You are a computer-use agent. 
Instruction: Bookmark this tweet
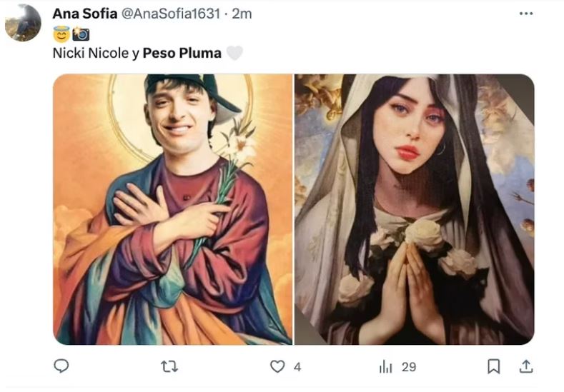tap(493, 366)
